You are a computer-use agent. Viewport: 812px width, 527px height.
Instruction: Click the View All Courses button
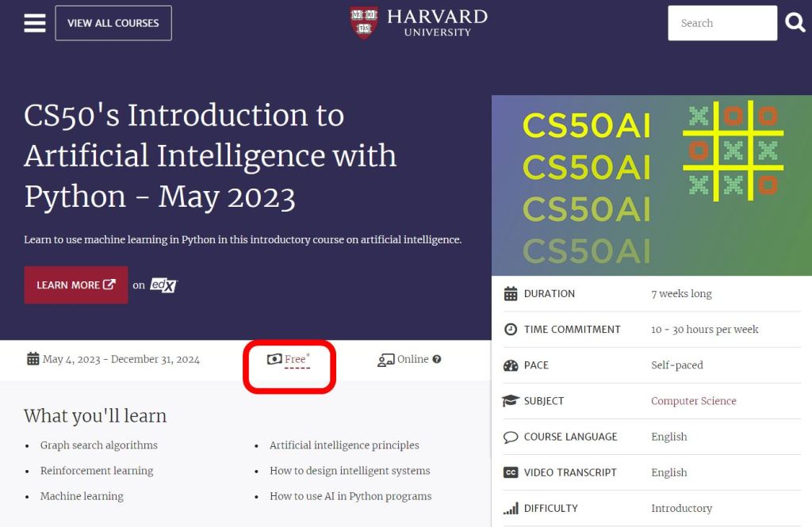(x=113, y=23)
